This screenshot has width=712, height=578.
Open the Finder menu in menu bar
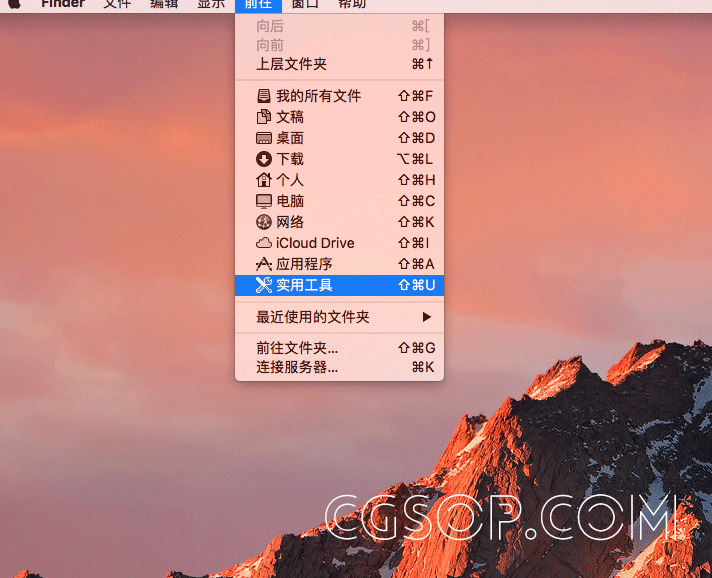(x=63, y=4)
